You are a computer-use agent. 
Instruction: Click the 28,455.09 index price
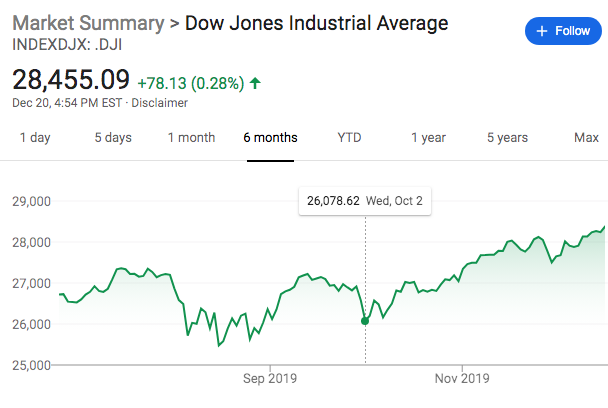pyautogui.click(x=71, y=78)
